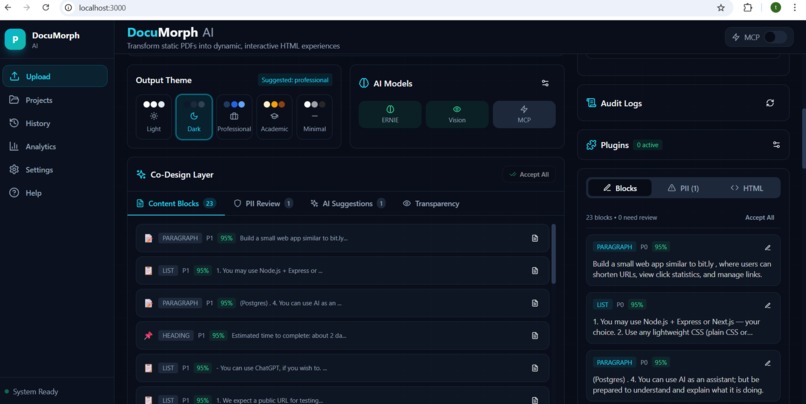806x404 pixels.
Task: Toggle the ERNIE AI model
Action: 390,114
